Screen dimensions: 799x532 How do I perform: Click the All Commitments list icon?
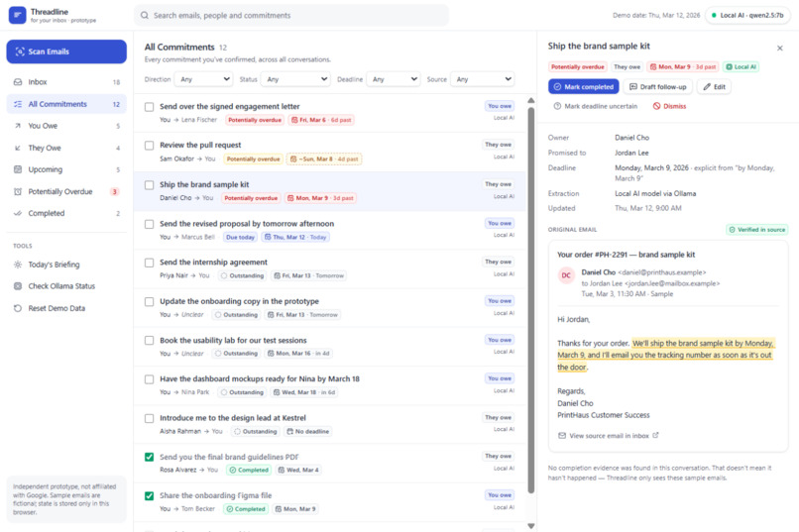click(x=18, y=104)
